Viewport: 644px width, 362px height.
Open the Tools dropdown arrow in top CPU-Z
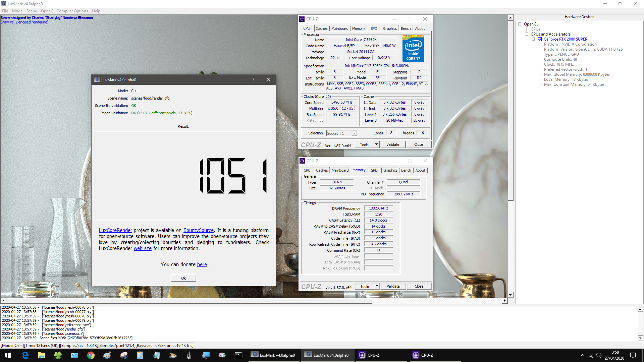point(376,144)
